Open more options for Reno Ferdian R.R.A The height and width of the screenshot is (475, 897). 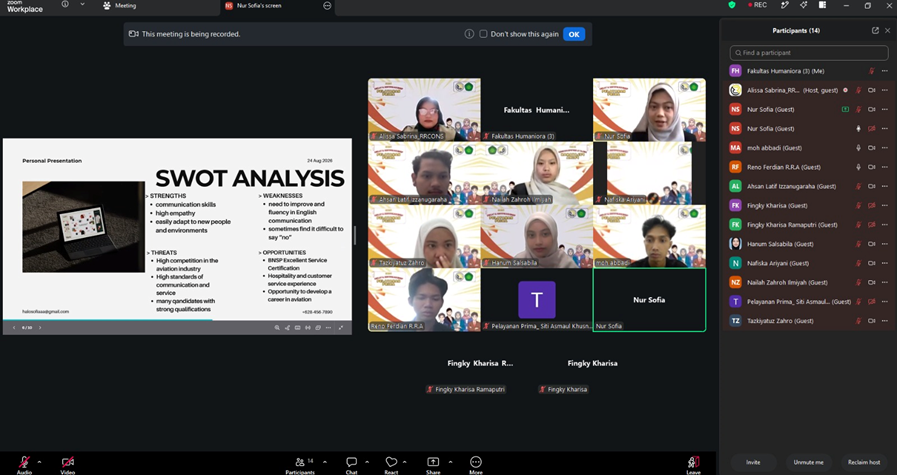coord(884,167)
